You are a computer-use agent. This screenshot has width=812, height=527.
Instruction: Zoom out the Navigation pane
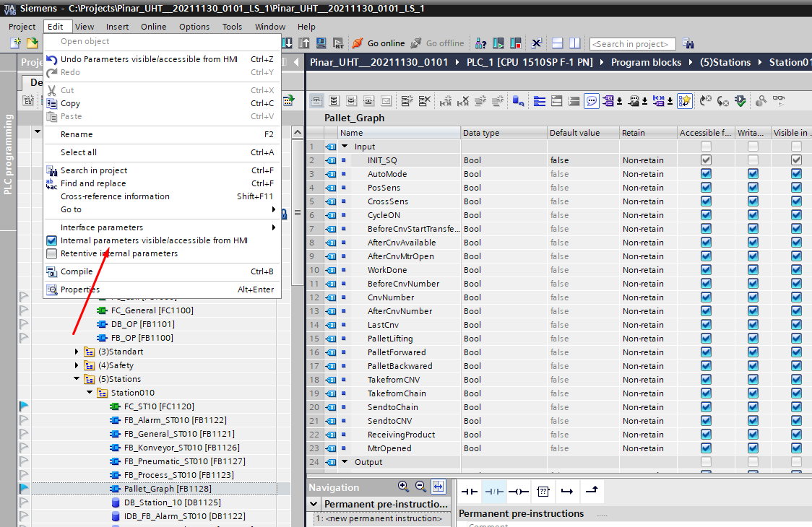coord(420,487)
